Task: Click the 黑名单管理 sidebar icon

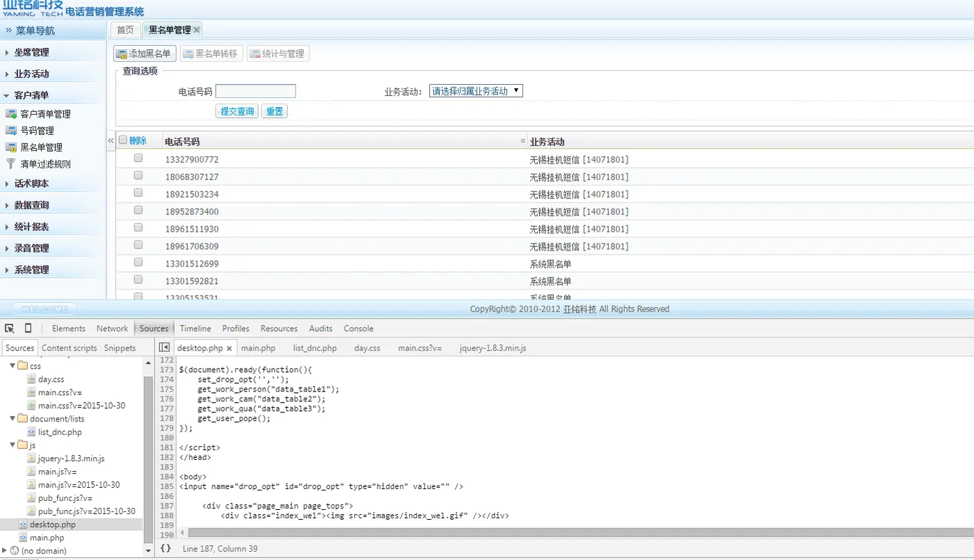Action: [10, 147]
